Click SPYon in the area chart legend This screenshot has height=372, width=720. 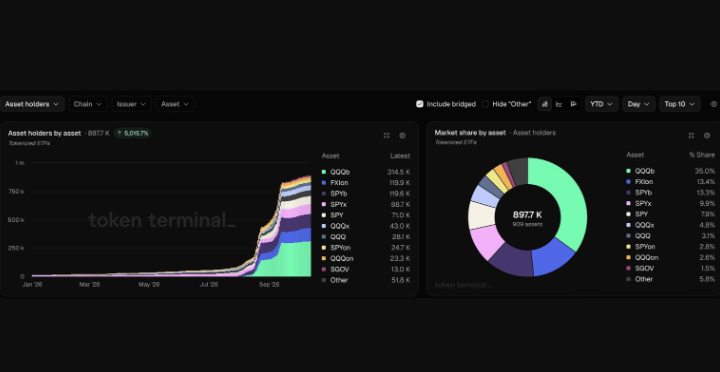pyautogui.click(x=340, y=248)
